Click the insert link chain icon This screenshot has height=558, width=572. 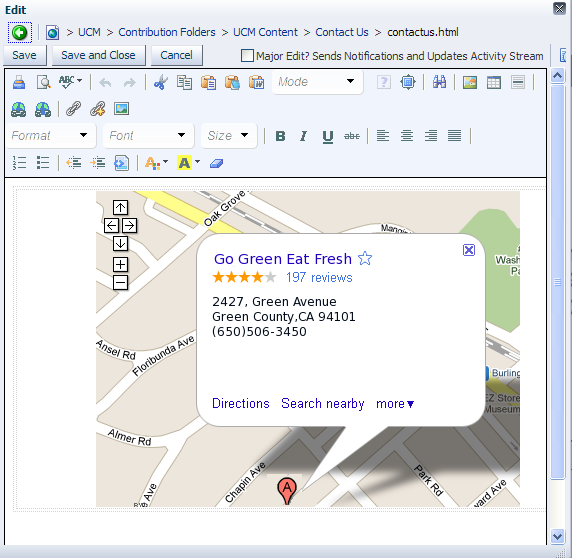pos(73,109)
